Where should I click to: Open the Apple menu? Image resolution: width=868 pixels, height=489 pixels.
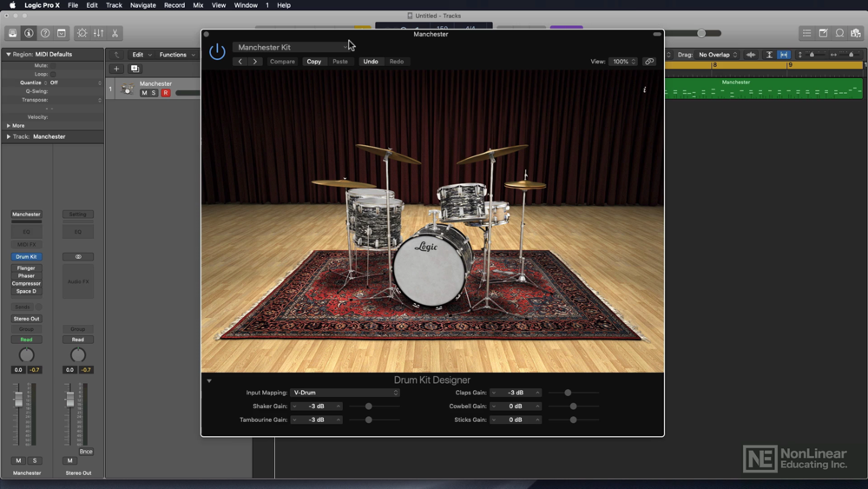[11, 5]
